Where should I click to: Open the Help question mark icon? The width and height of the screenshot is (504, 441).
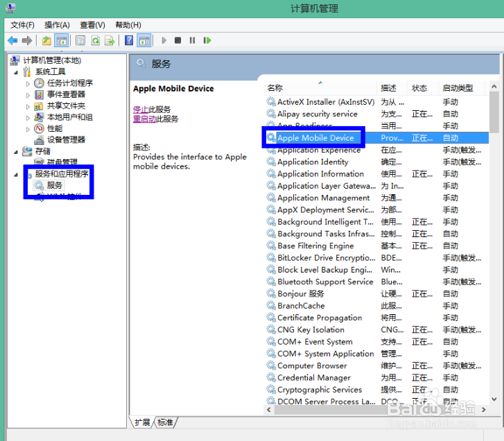click(129, 40)
